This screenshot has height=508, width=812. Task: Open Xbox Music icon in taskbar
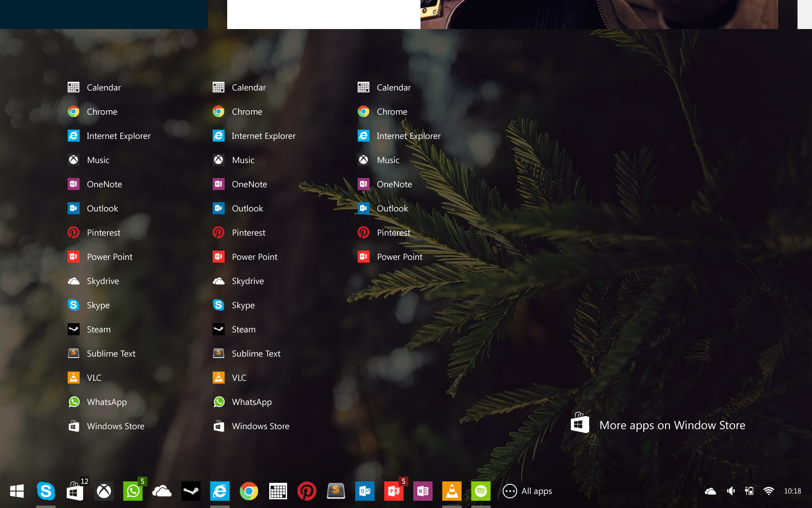104,491
